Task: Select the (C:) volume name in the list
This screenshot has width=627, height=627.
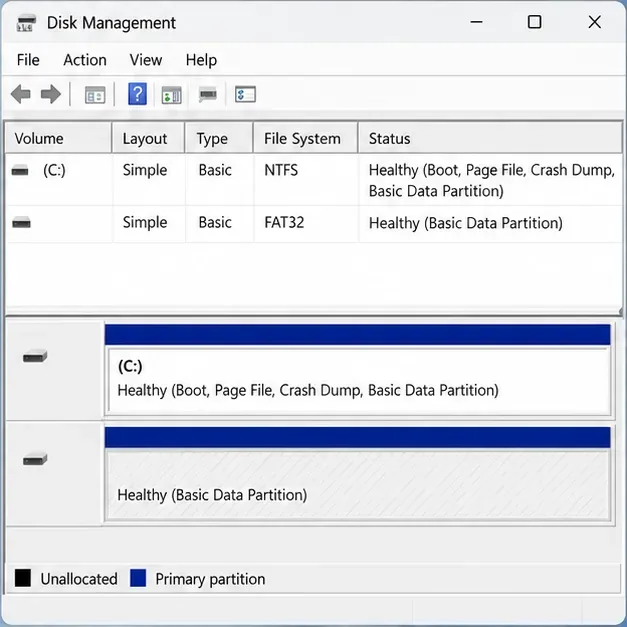Action: (54, 170)
